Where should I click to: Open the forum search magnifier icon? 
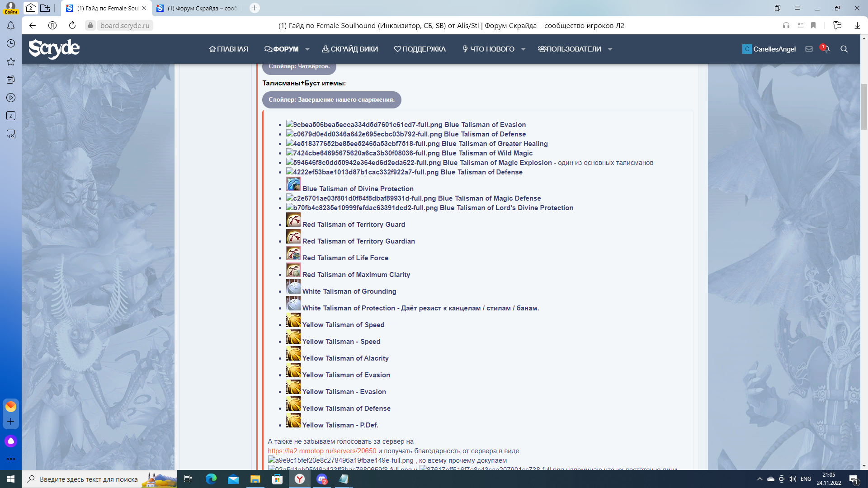(844, 49)
